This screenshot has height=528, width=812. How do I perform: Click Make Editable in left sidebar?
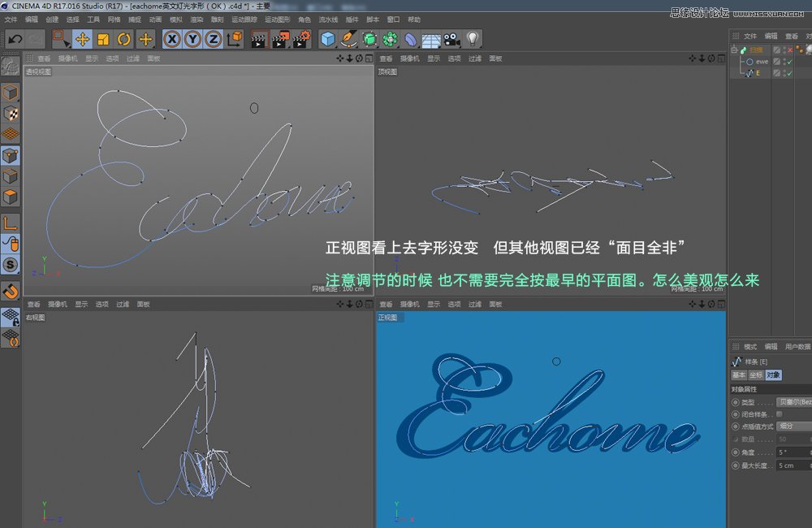pyautogui.click(x=10, y=66)
